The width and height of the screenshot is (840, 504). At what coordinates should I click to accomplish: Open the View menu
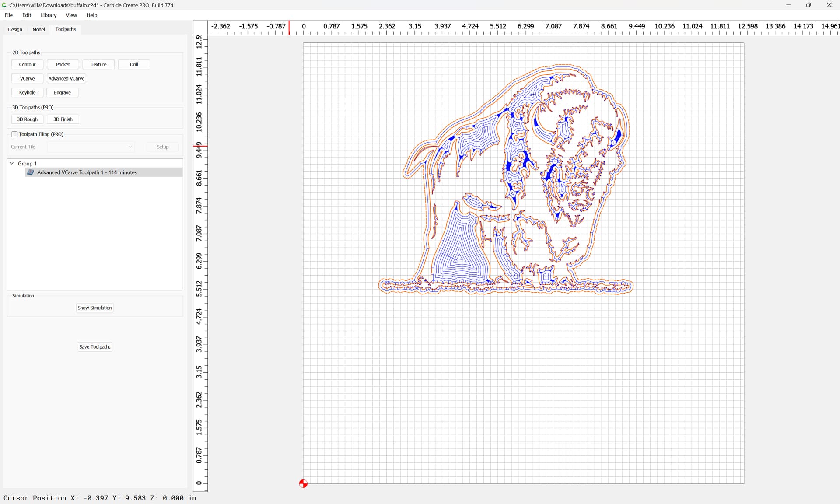pos(71,15)
